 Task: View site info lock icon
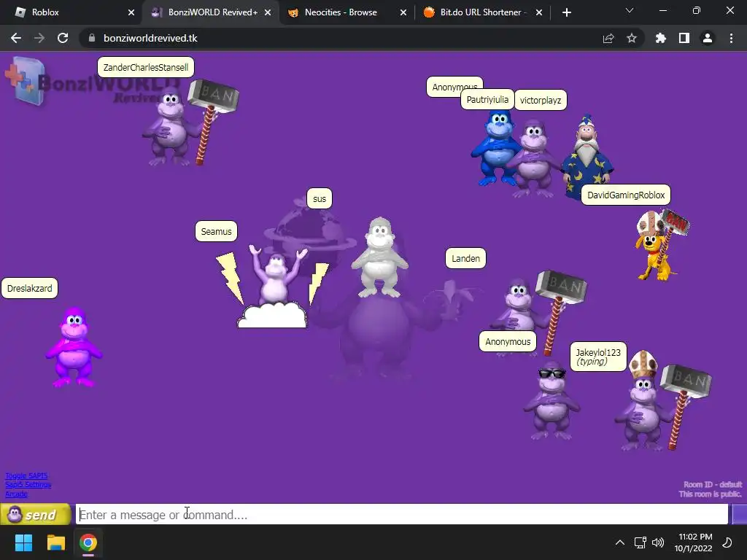point(92,38)
